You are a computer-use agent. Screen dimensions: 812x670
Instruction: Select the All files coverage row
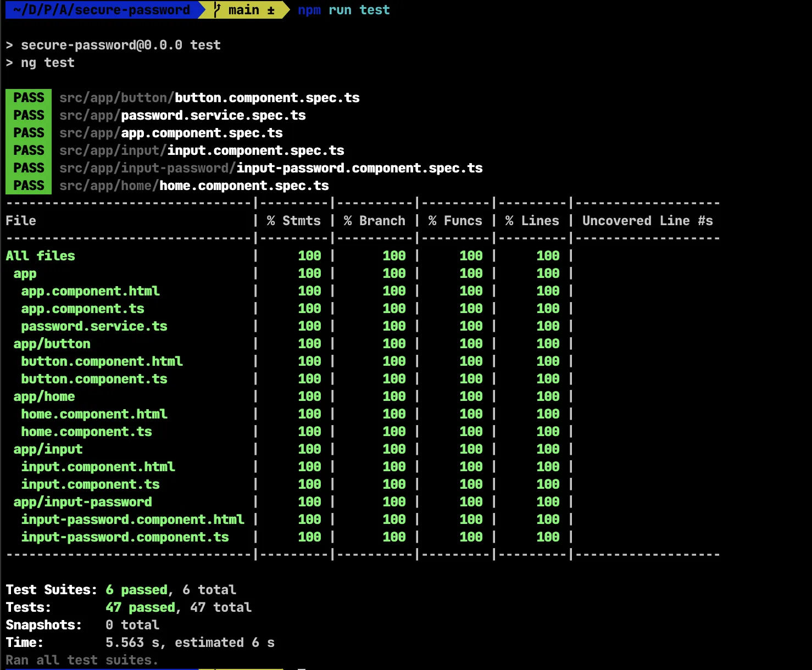(40, 256)
